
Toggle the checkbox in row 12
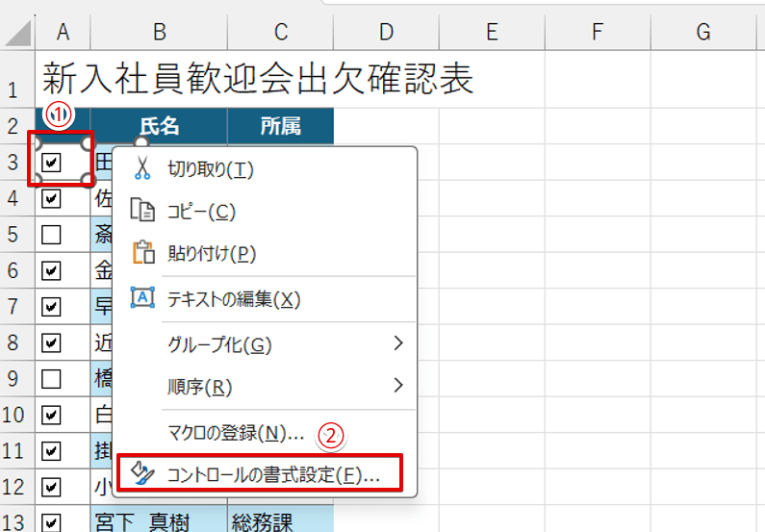coord(51,487)
